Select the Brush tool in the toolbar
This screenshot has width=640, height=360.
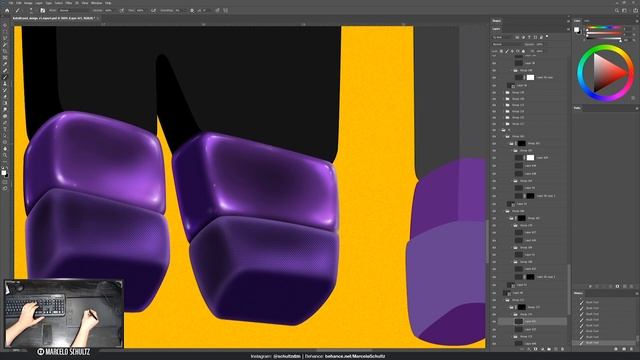coord(5,77)
